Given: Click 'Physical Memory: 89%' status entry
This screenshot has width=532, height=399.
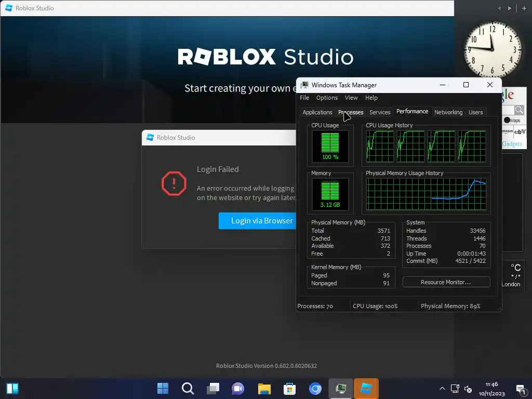Looking at the screenshot, I should coord(450,306).
